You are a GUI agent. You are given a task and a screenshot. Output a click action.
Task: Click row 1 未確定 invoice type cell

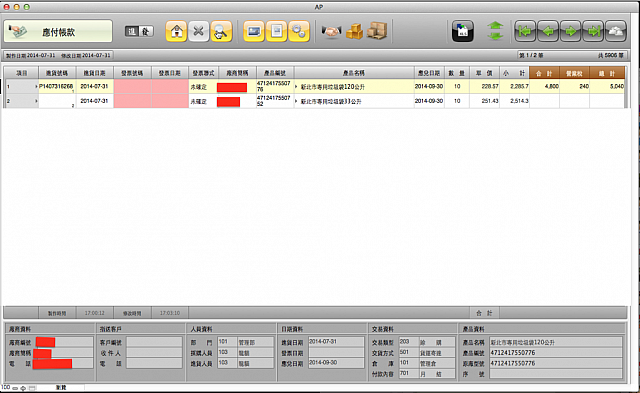point(203,87)
